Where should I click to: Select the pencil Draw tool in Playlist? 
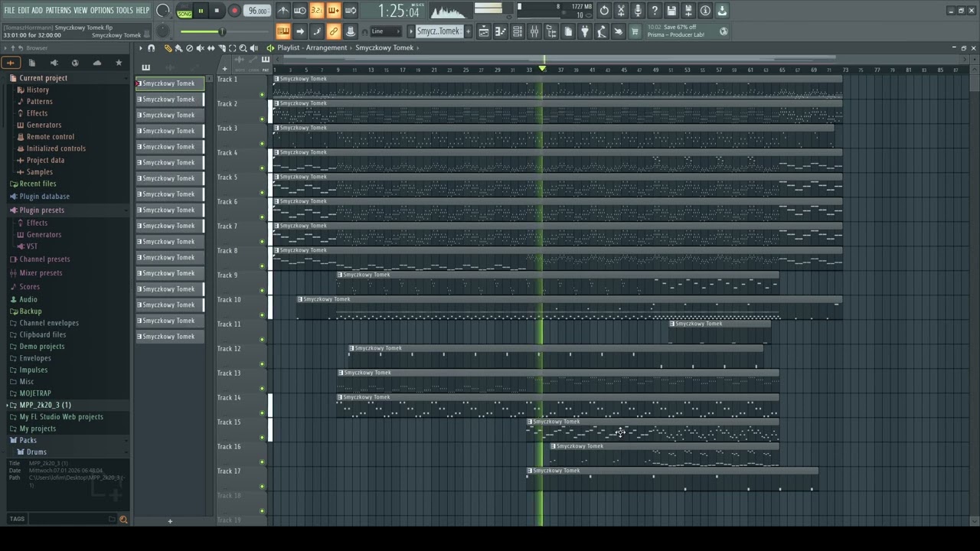pos(168,48)
